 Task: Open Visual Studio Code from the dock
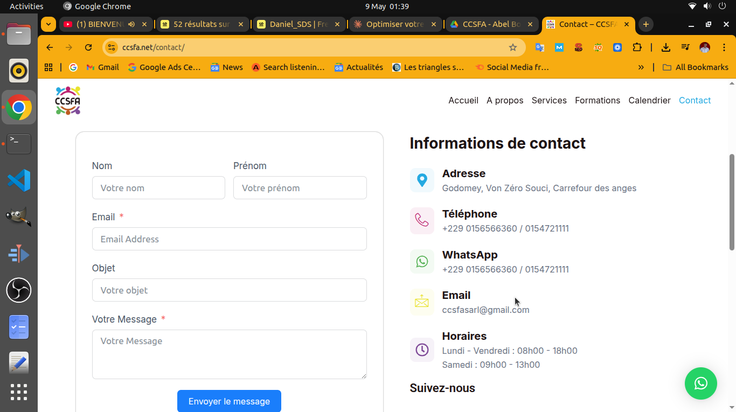tap(19, 180)
